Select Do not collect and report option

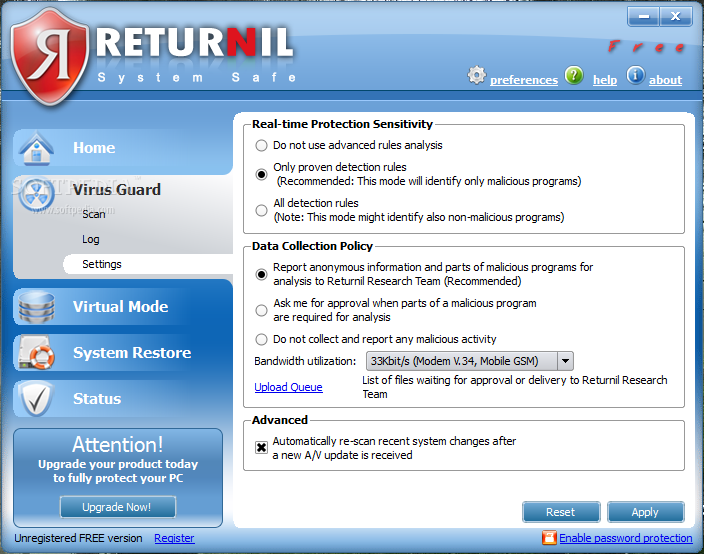click(x=261, y=339)
